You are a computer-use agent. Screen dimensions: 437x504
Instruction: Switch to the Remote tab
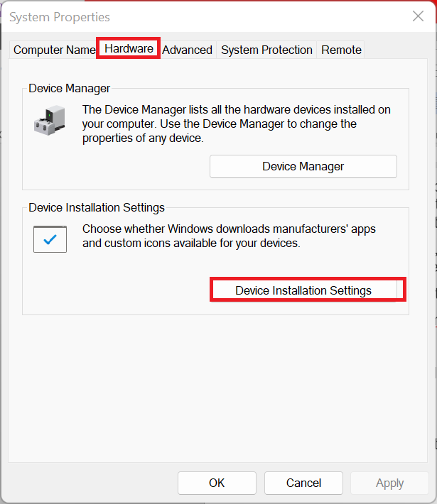[x=341, y=50]
